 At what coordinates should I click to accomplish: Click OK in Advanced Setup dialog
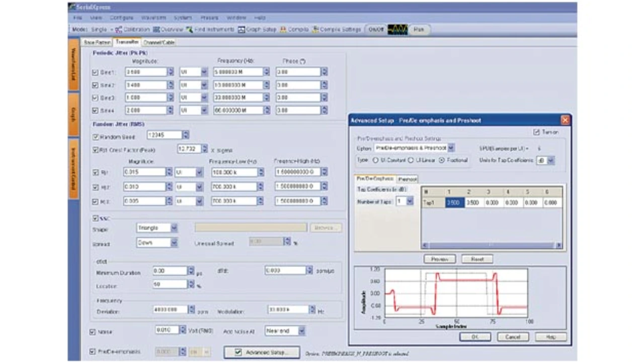pyautogui.click(x=475, y=337)
